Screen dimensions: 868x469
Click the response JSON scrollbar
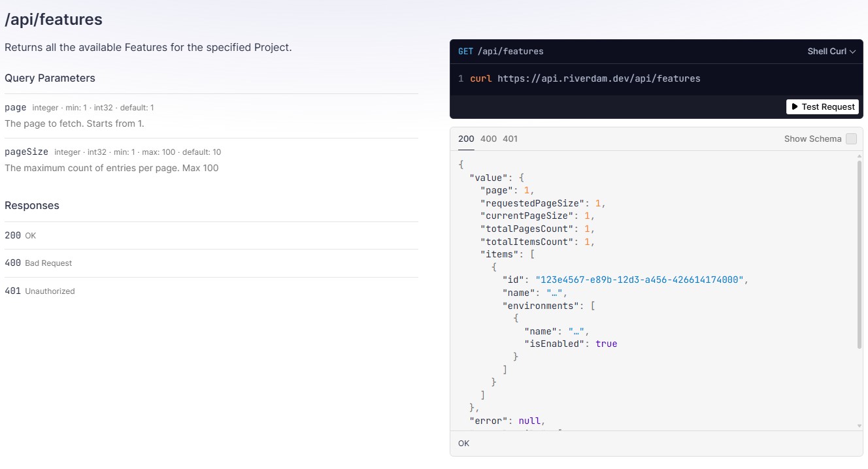[x=859, y=255]
